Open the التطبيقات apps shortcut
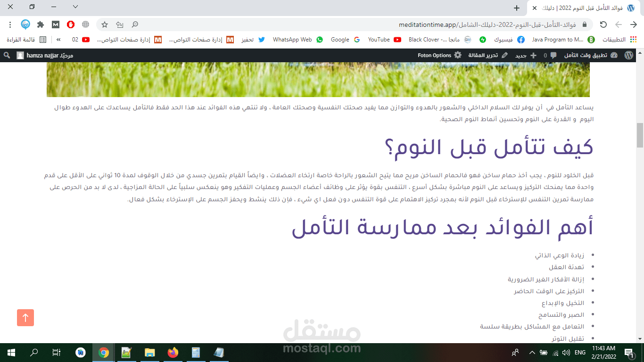This screenshot has width=644, height=362. pos(620,40)
